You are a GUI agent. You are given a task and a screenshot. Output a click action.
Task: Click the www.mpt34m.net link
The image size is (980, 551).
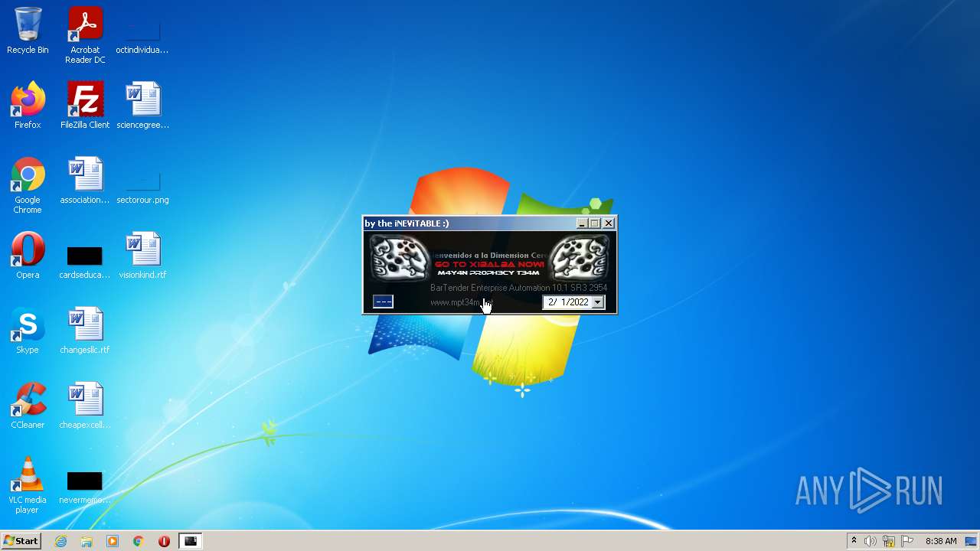(x=462, y=302)
